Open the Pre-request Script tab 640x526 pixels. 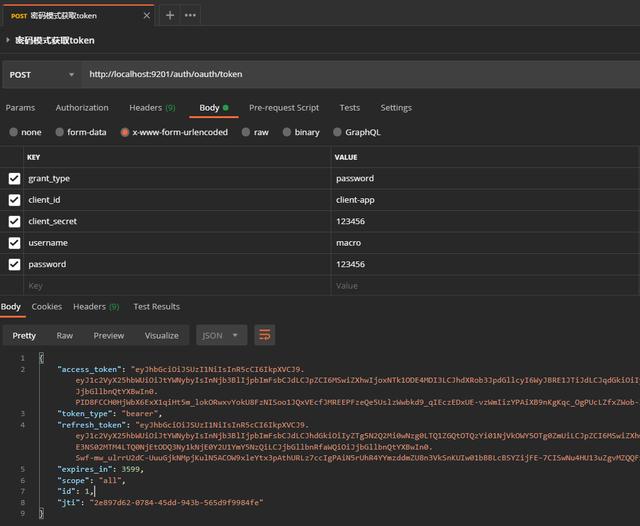[x=284, y=108]
